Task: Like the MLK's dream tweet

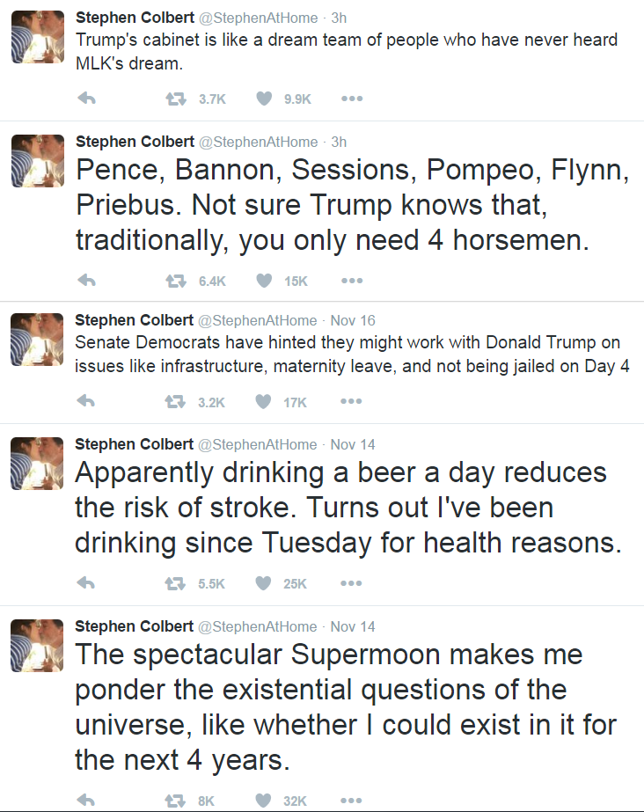Action: [x=263, y=99]
